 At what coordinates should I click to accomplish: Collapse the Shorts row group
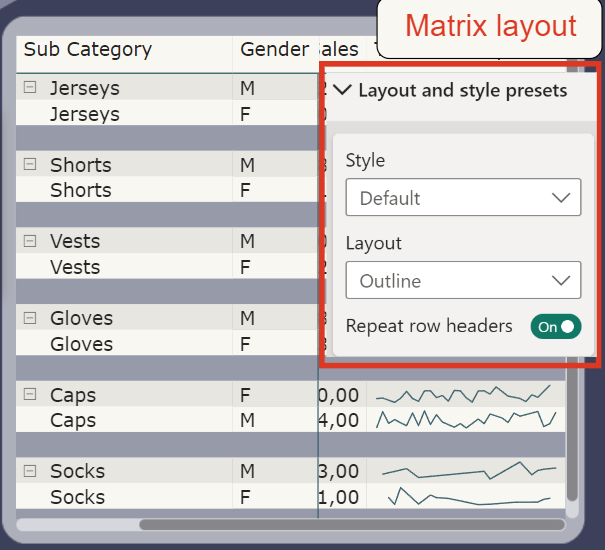click(30, 165)
